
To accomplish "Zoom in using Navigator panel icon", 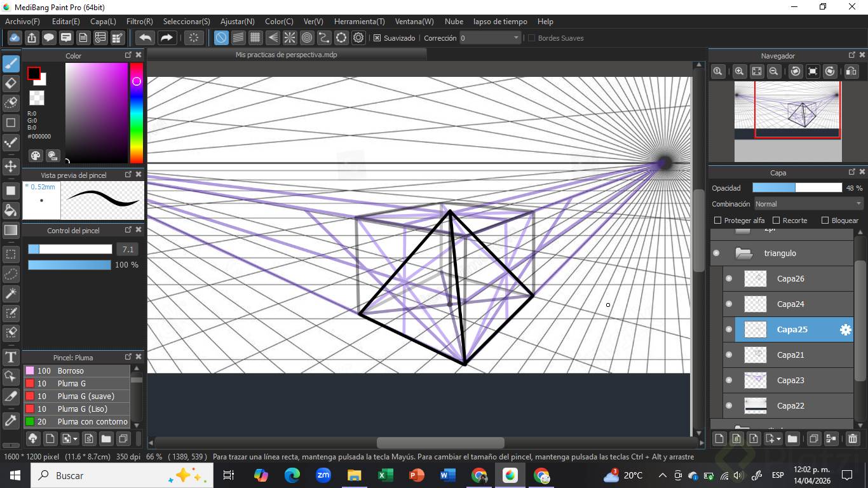I will pos(739,72).
